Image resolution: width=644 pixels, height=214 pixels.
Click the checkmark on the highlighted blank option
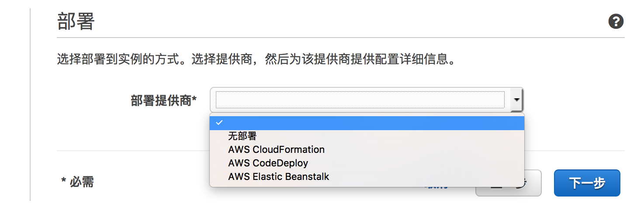(219, 123)
